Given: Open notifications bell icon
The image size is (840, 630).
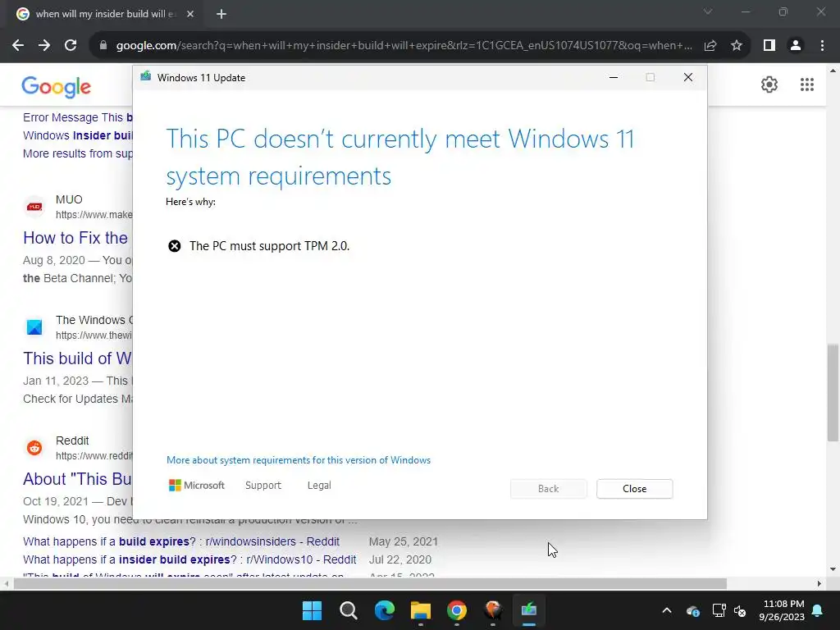Looking at the screenshot, I should (x=818, y=610).
